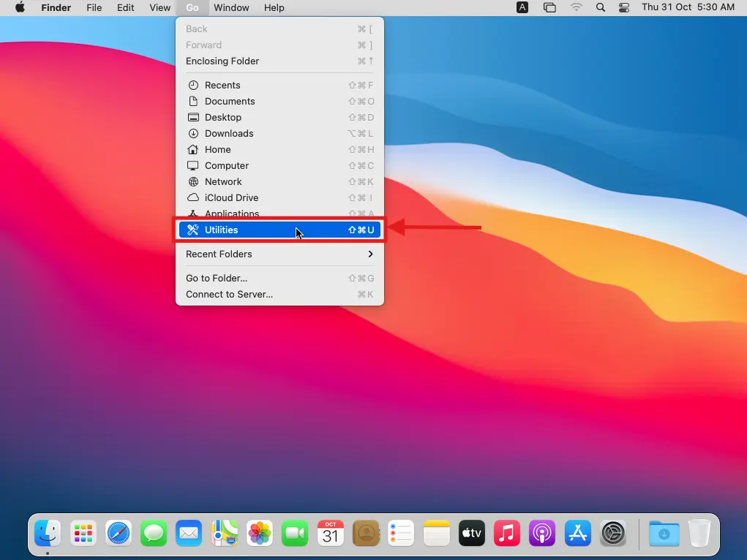747x560 pixels.
Task: Open the File menu
Action: [94, 7]
